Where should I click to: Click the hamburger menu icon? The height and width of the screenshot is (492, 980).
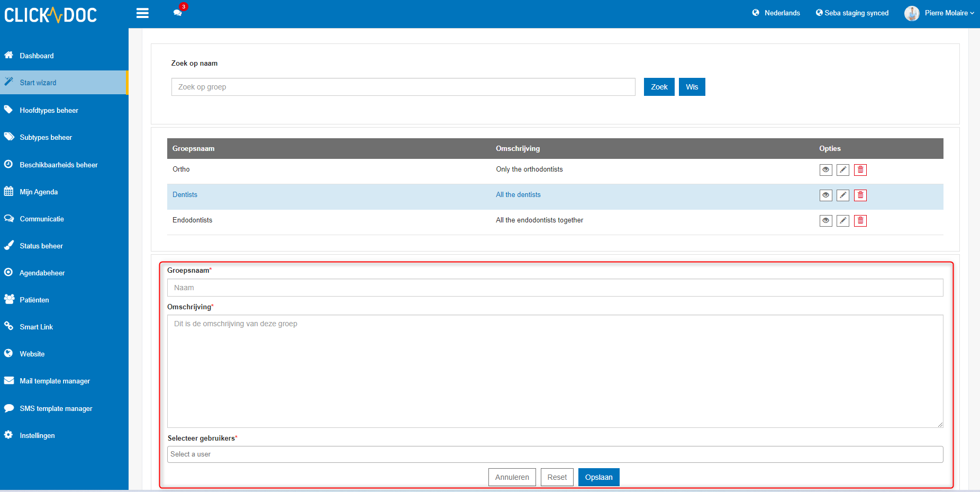[x=142, y=13]
